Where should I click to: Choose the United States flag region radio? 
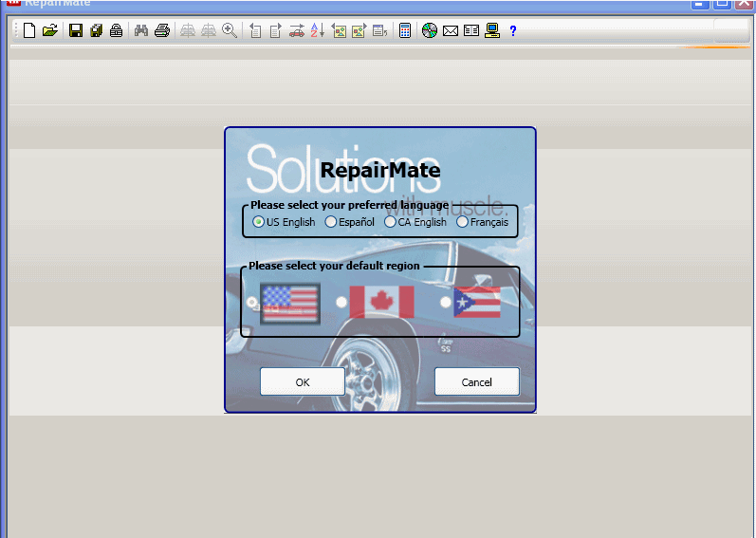251,303
